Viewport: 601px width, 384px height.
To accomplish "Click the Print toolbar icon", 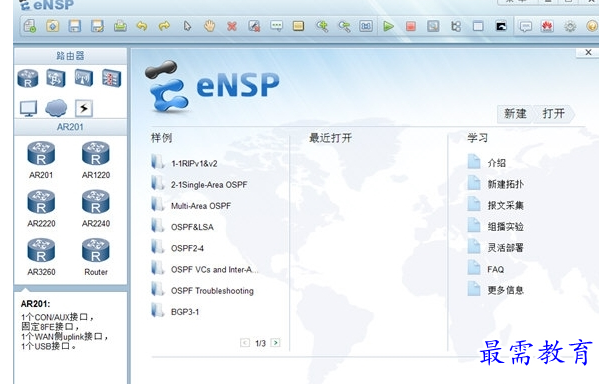I will pos(120,26).
